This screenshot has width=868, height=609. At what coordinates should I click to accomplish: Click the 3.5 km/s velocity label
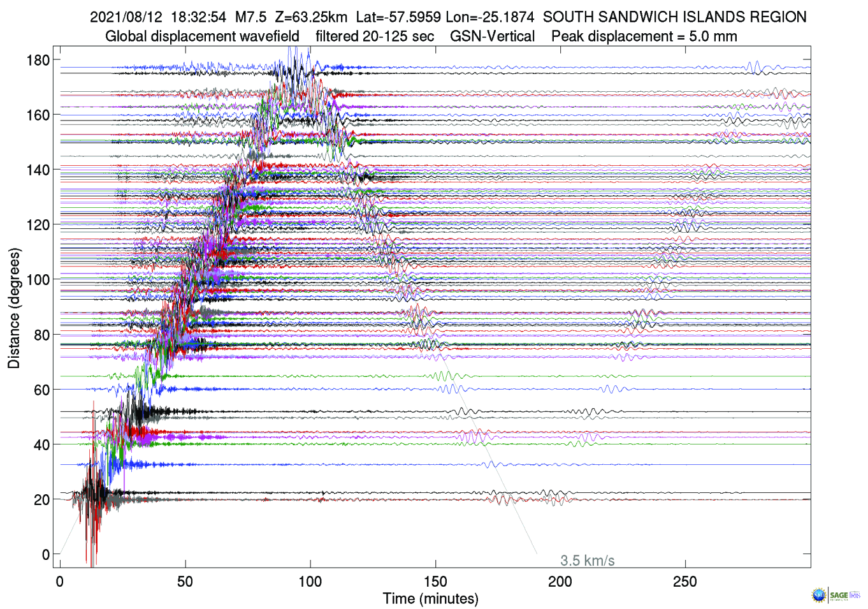[587, 561]
